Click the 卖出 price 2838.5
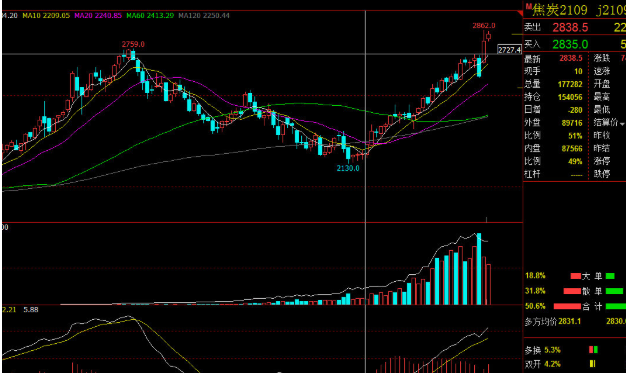This screenshot has height=373, width=626. pos(570,28)
